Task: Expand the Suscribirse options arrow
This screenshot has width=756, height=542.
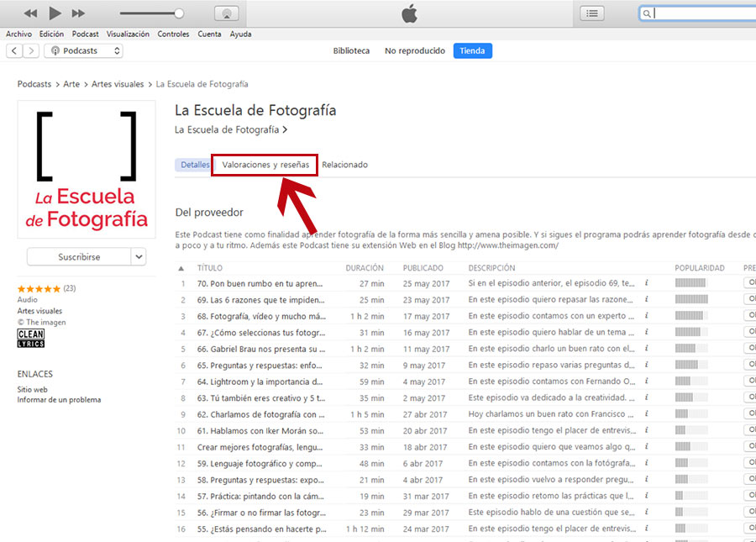Action: [140, 256]
